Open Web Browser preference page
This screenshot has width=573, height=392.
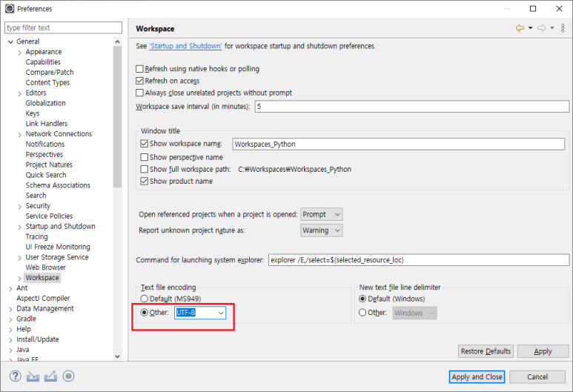(x=46, y=268)
